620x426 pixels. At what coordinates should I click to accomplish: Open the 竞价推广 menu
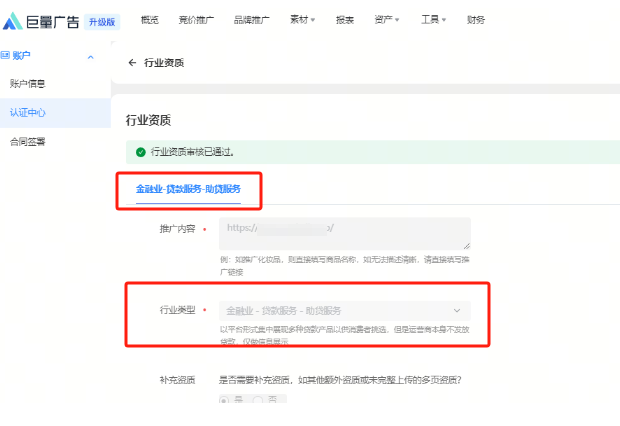(196, 20)
